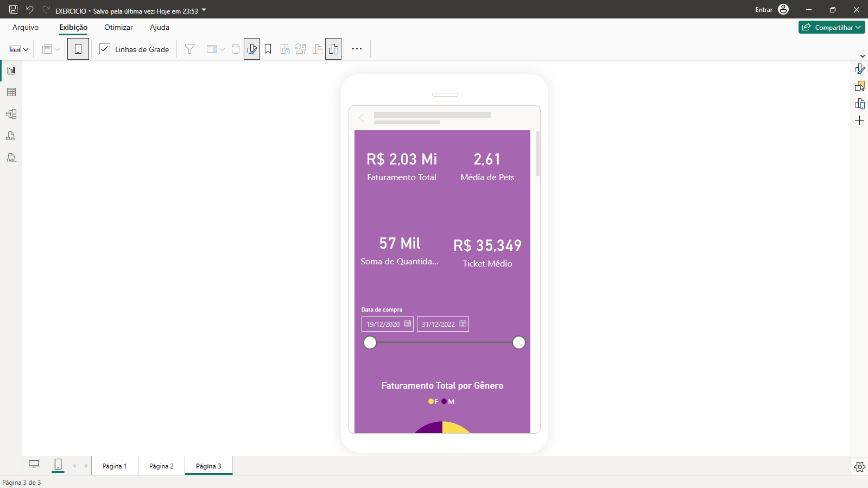Open the slicer panel dropdown in ribbon
This screenshot has height=488, width=868.
click(216, 49)
